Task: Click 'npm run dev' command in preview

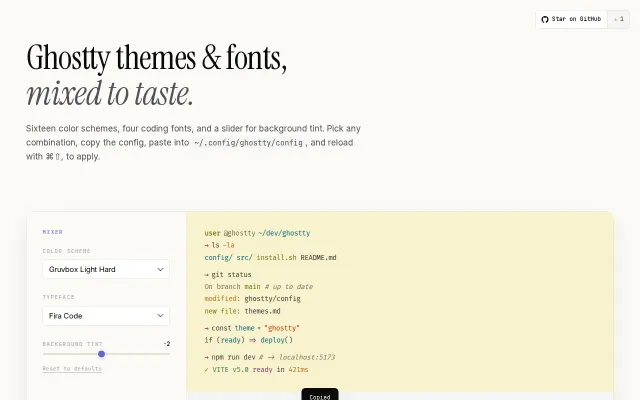Action: (x=233, y=357)
